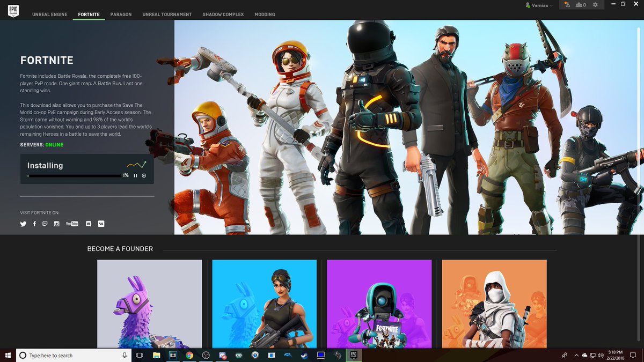Open the downloads icon in the header
The width and height of the screenshot is (644, 362).
point(567,5)
